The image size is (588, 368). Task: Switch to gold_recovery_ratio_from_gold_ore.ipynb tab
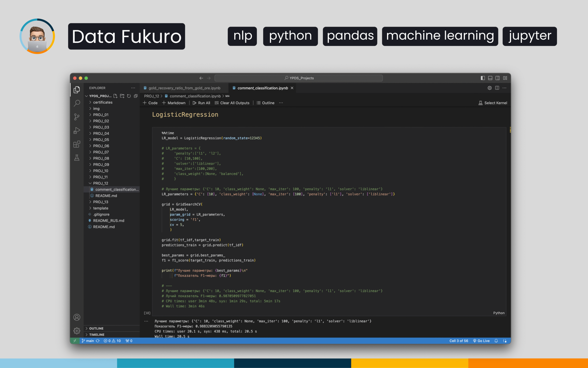click(184, 88)
